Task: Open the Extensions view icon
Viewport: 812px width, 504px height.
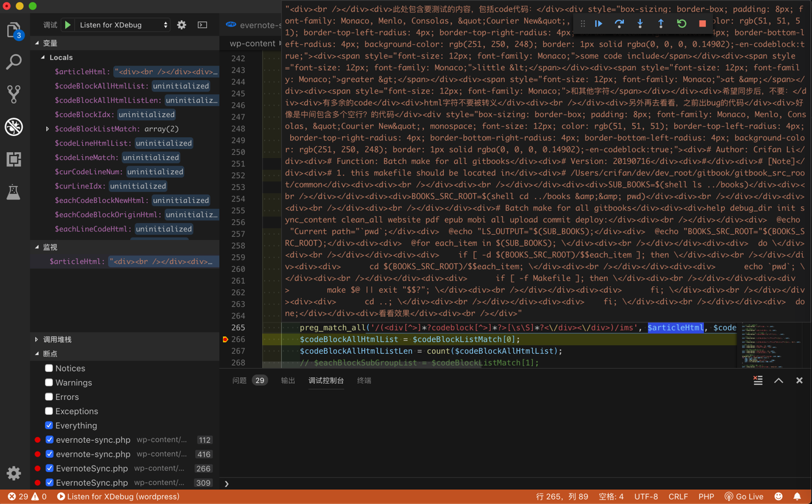Action: pyautogui.click(x=14, y=159)
